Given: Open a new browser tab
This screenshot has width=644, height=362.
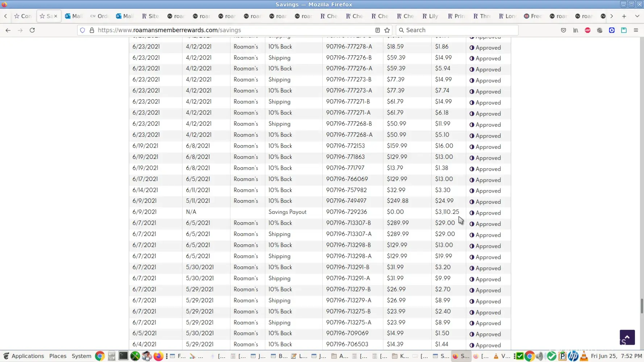Looking at the screenshot, I should (x=624, y=16).
